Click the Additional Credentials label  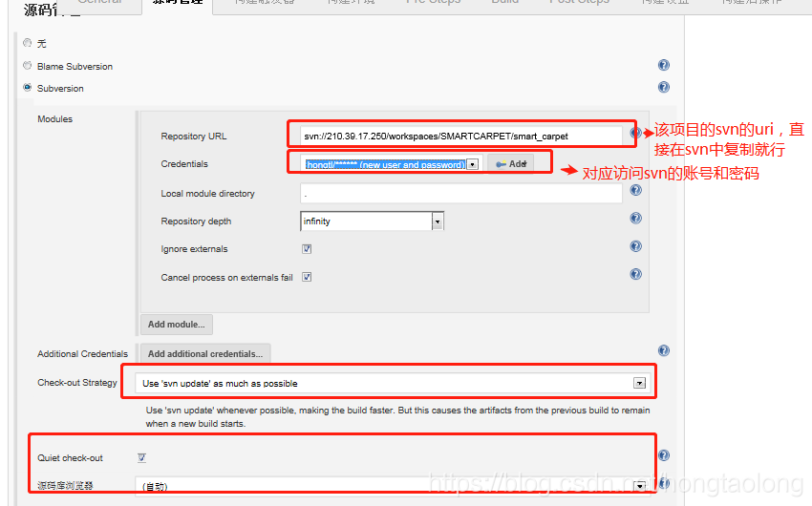[x=82, y=354]
